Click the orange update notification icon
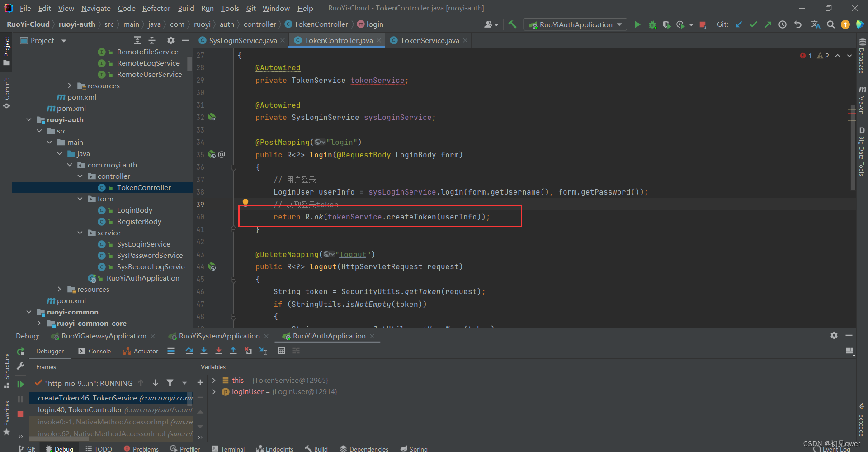868x452 pixels. tap(845, 24)
